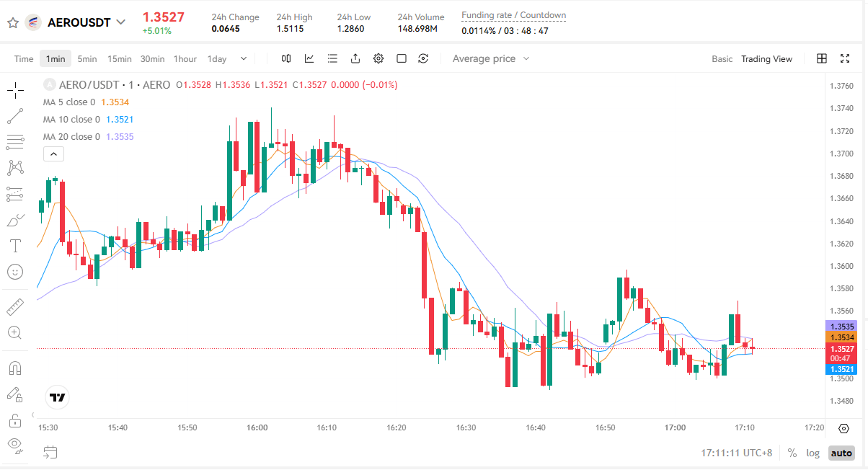
Task: Open the emoji sticker tool
Action: (15, 272)
